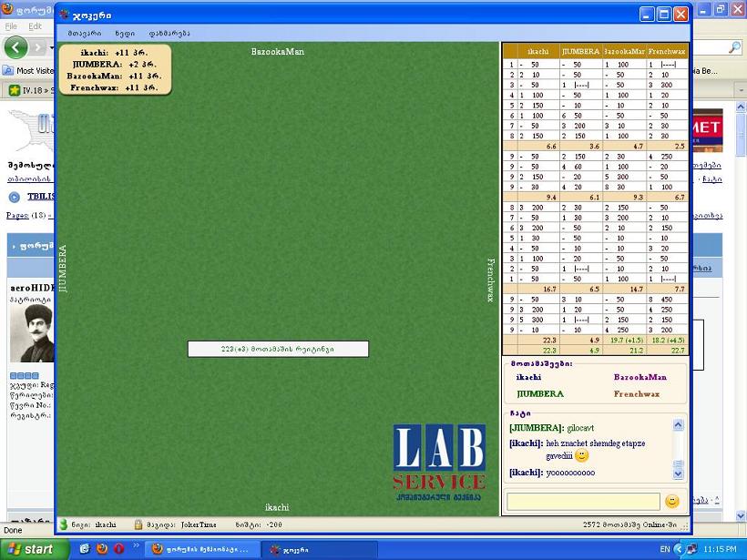Click the Firefox quick launch icon
This screenshot has width=747, height=560.
pyautogui.click(x=101, y=549)
